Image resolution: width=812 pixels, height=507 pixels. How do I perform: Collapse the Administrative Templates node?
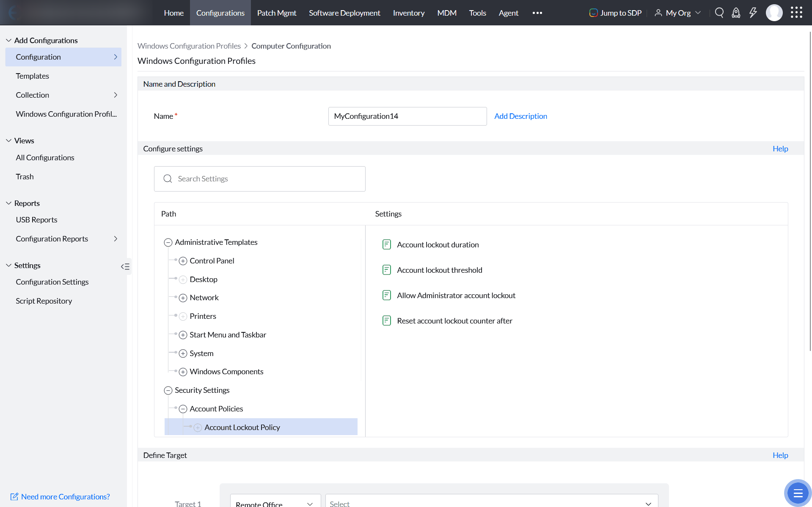[x=168, y=242]
